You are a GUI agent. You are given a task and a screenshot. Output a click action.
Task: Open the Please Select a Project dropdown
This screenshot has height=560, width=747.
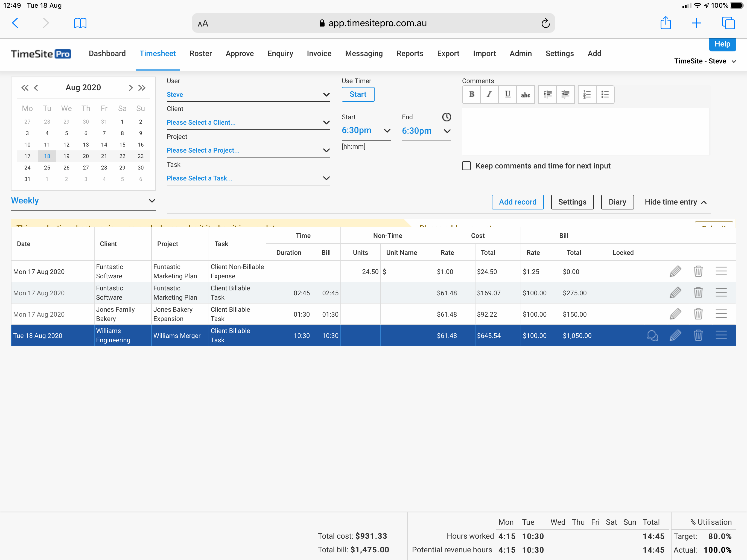point(248,151)
